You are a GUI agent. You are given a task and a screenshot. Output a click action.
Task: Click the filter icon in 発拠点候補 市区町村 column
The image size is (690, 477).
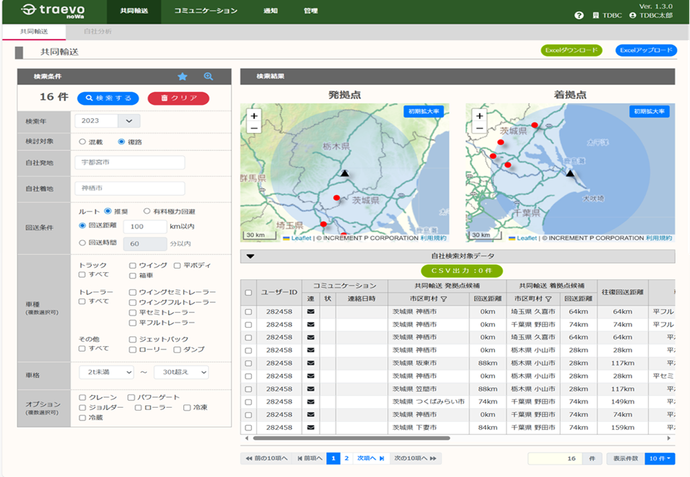click(443, 298)
